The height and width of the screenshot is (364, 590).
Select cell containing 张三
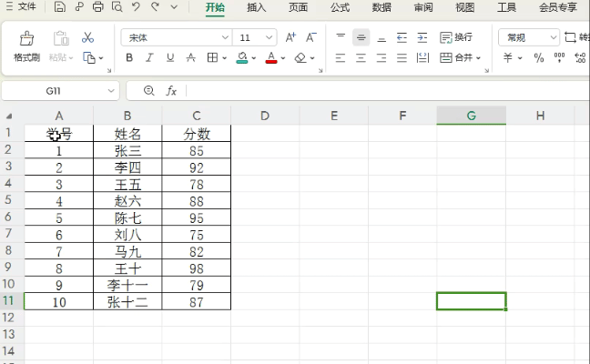tap(127, 150)
